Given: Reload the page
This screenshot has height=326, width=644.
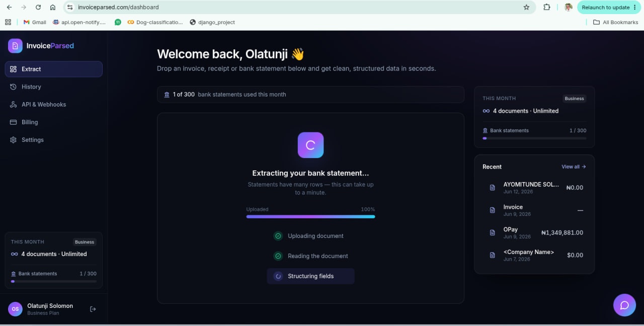Looking at the screenshot, I should click(x=38, y=8).
